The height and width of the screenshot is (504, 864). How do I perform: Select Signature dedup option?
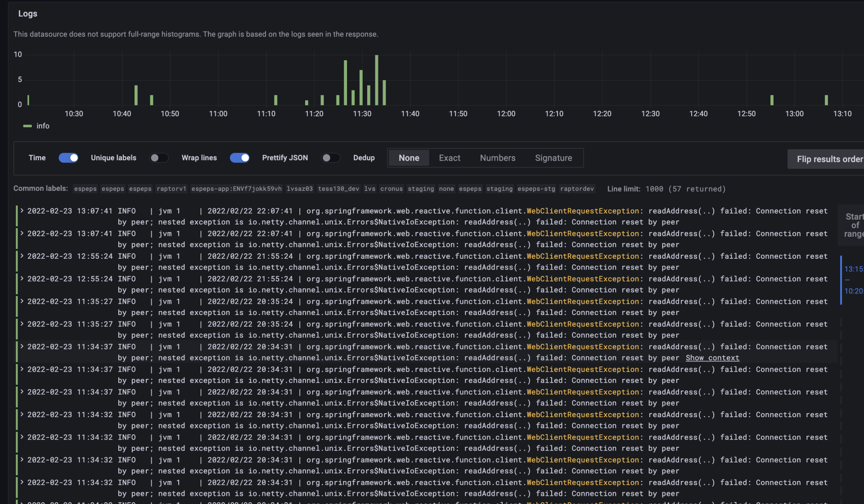tap(553, 158)
